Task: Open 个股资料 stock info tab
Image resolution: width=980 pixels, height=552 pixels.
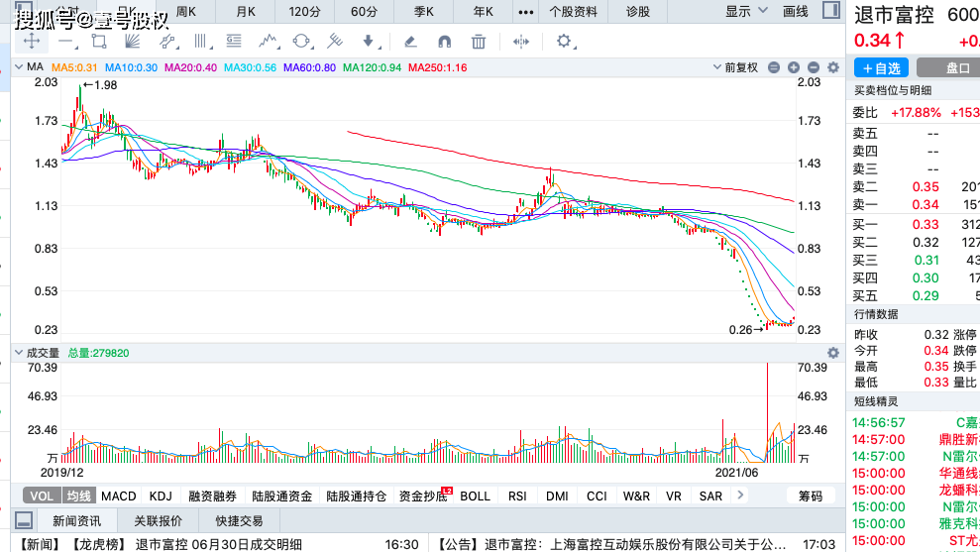Action: pyautogui.click(x=573, y=11)
